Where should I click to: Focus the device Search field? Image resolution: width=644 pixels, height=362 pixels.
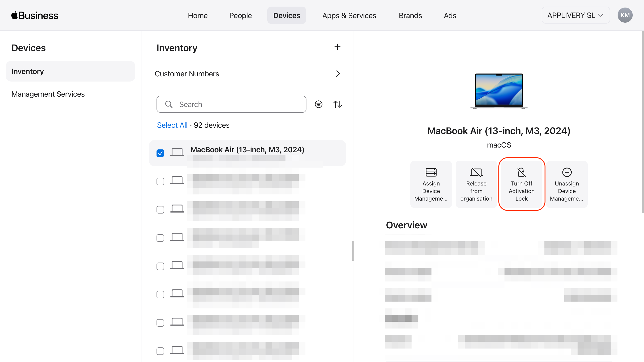231,104
